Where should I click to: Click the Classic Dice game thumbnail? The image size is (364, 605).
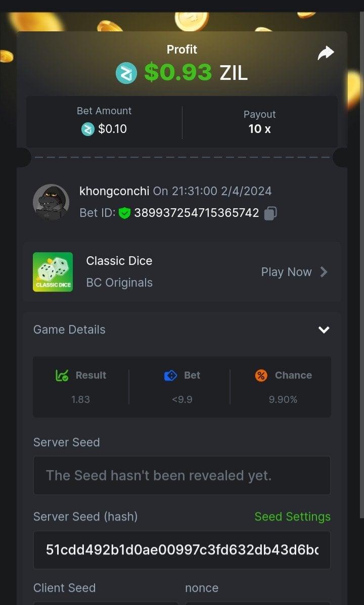(x=53, y=272)
